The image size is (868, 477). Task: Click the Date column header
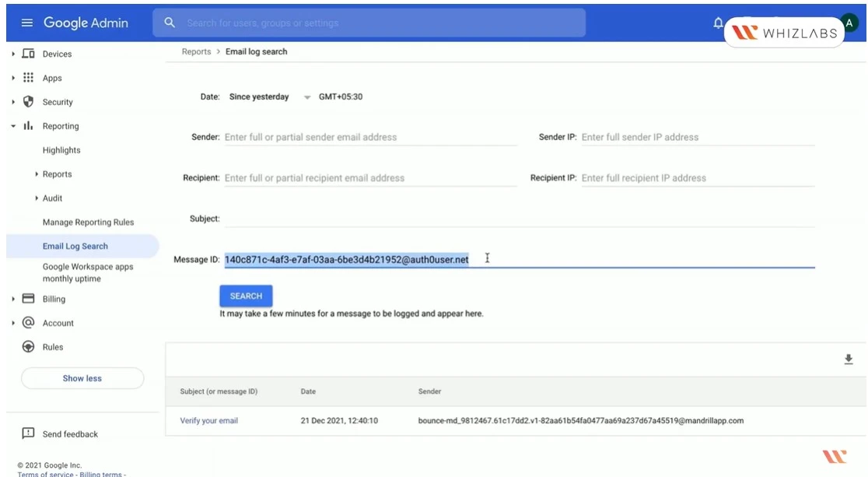click(308, 391)
